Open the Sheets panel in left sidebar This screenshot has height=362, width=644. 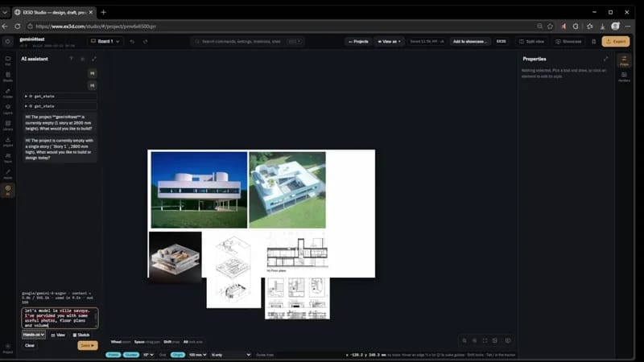[8, 76]
